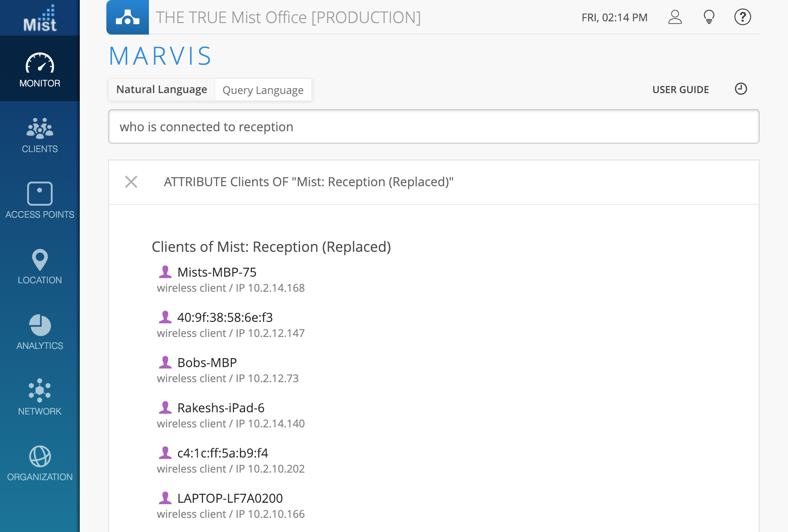
Task: Click the IP 10.2.14.140 detail line
Action: coord(231,424)
